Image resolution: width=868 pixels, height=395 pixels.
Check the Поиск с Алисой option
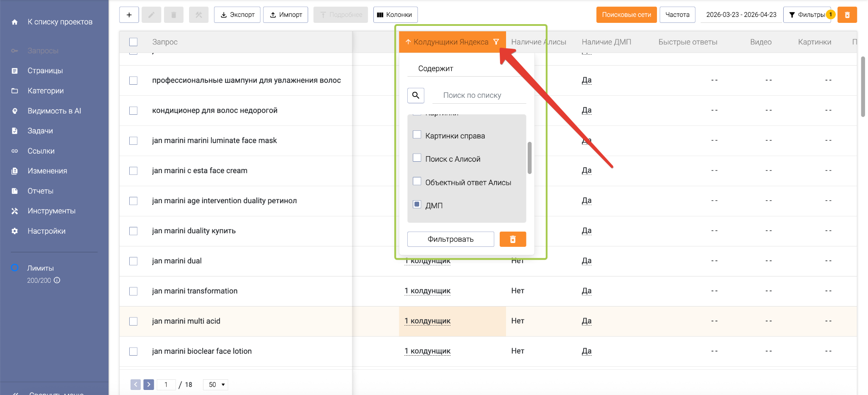click(x=417, y=158)
